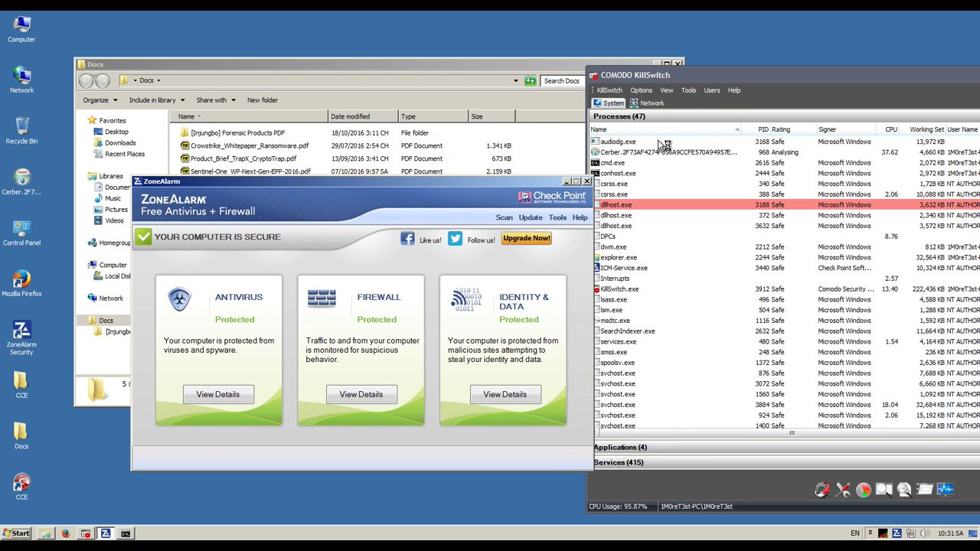Open the Users menu in KillSwitch

coord(712,90)
